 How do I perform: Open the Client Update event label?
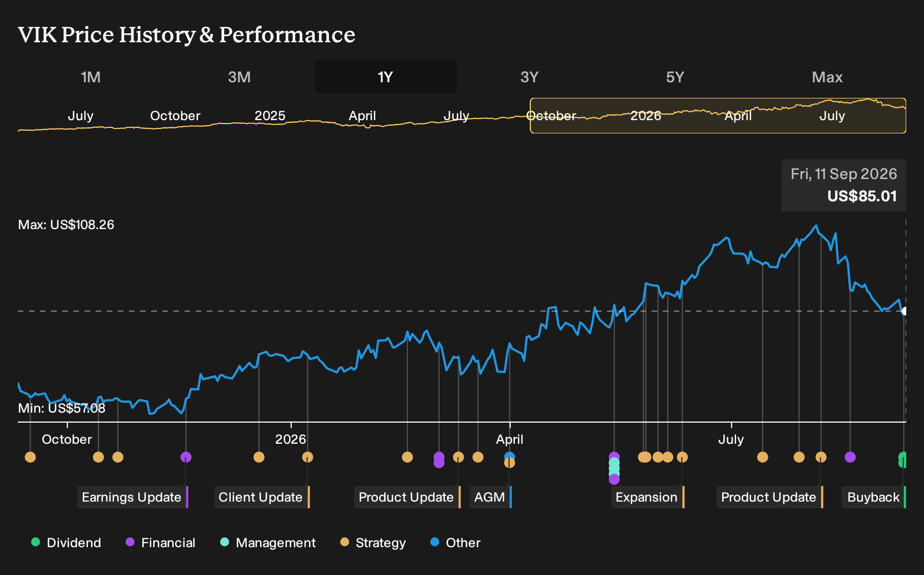pyautogui.click(x=261, y=497)
